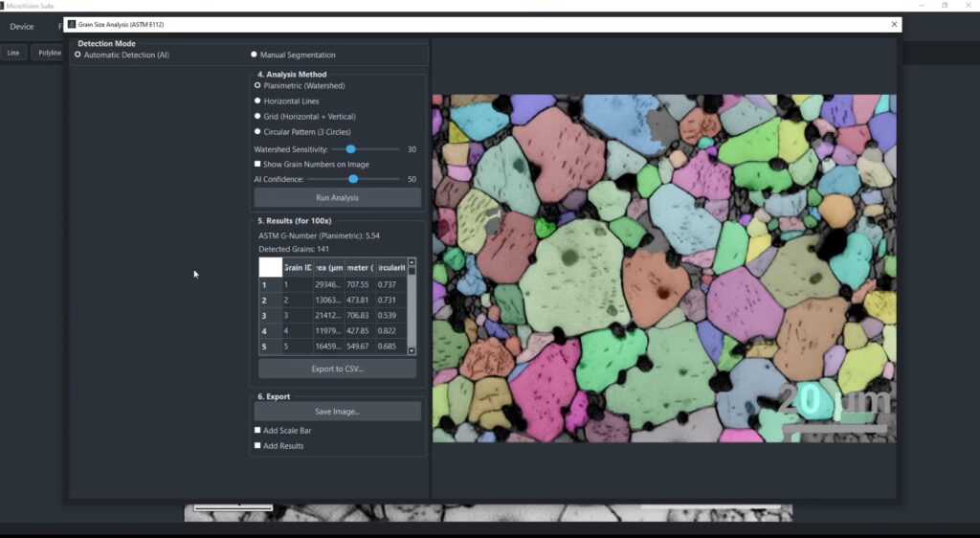Enable Show Grain Numbers on Image
Image resolution: width=980 pixels, height=538 pixels.
point(257,164)
